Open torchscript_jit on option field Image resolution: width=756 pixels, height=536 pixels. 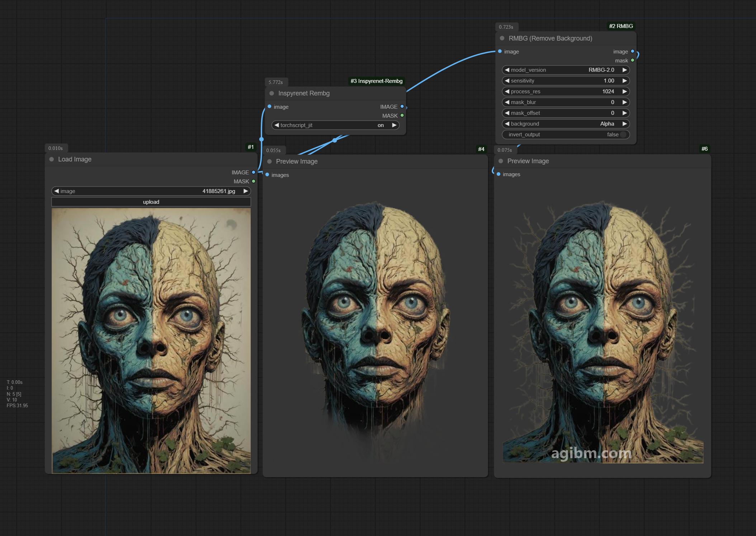point(335,125)
